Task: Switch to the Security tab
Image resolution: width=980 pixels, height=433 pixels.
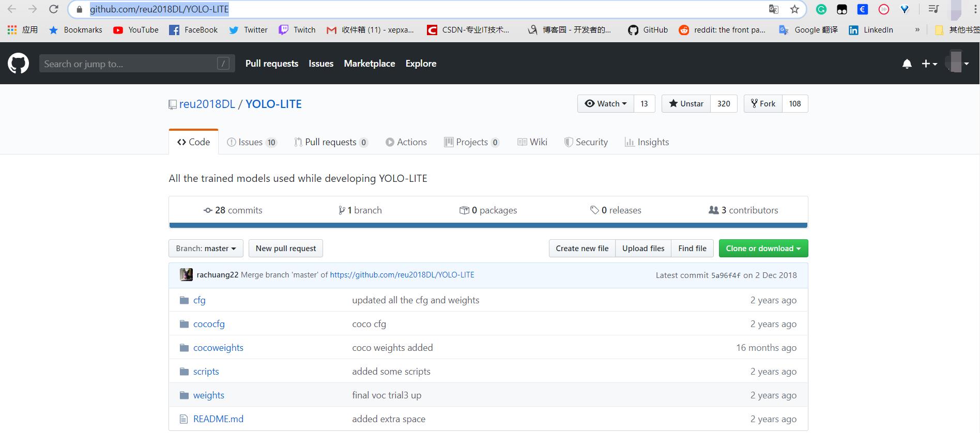Action: [x=586, y=142]
